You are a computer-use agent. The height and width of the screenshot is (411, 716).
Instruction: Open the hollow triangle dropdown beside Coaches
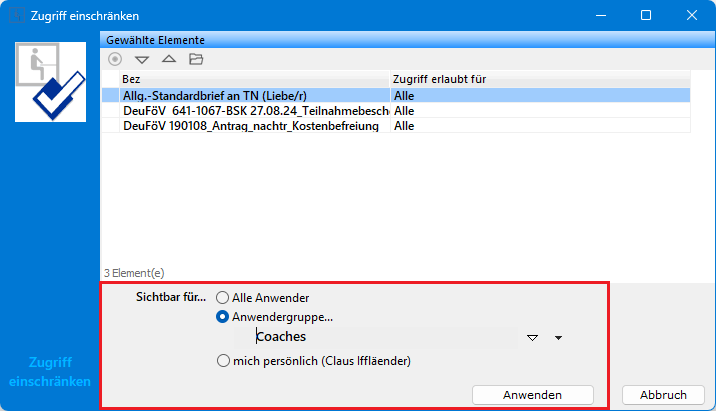point(533,338)
